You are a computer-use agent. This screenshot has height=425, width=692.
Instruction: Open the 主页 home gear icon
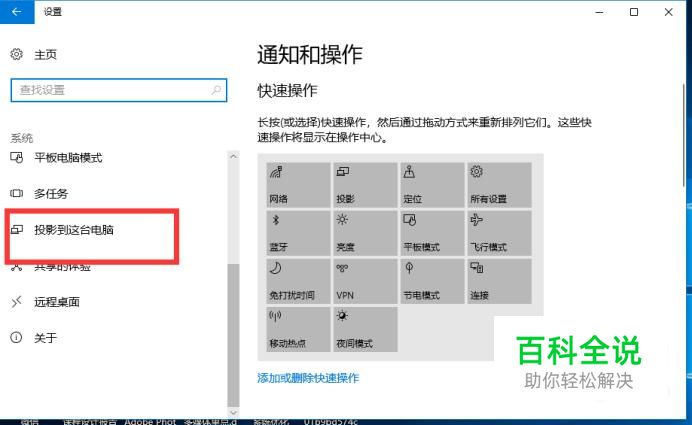pyautogui.click(x=16, y=54)
